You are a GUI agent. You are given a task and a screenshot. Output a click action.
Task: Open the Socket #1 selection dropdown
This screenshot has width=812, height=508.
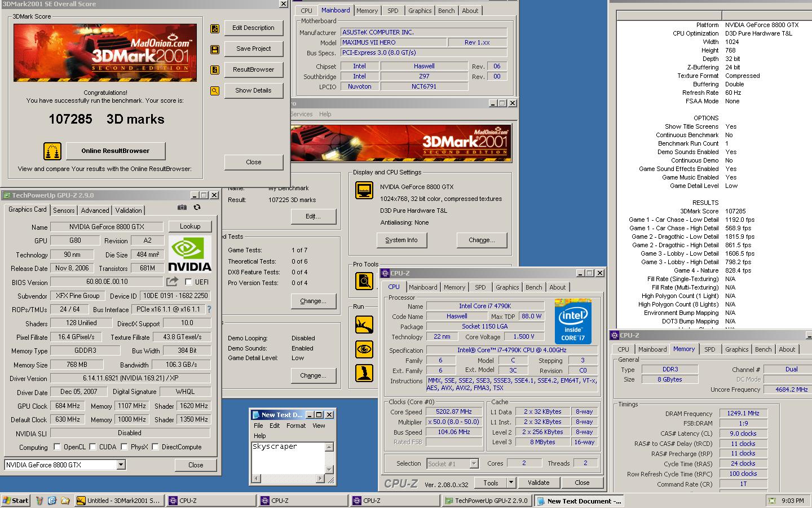point(474,463)
